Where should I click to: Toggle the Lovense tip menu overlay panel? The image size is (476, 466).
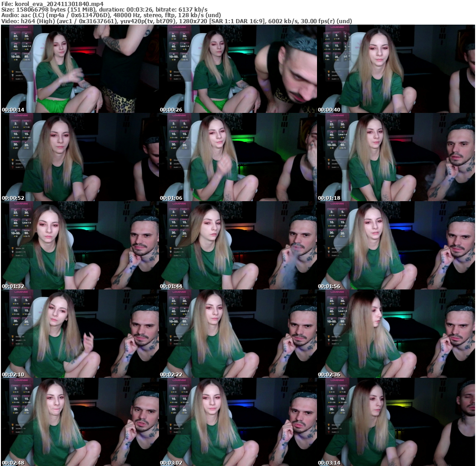(x=21, y=53)
